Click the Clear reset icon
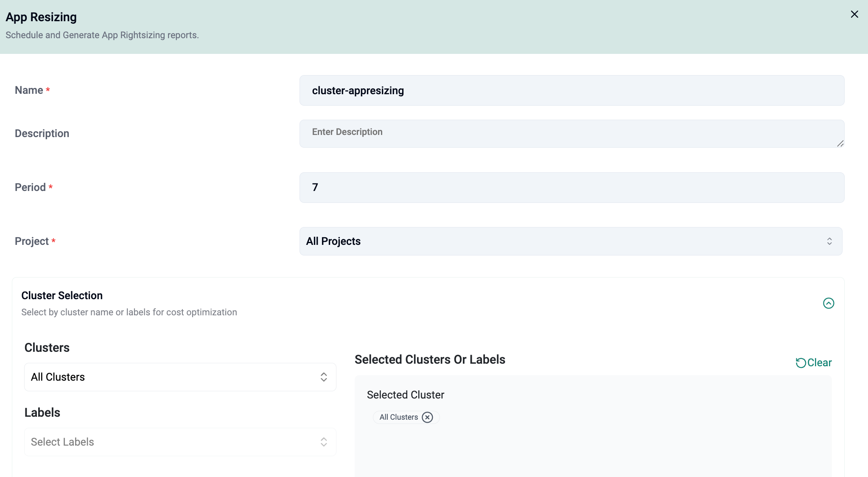This screenshot has width=868, height=477. point(801,363)
